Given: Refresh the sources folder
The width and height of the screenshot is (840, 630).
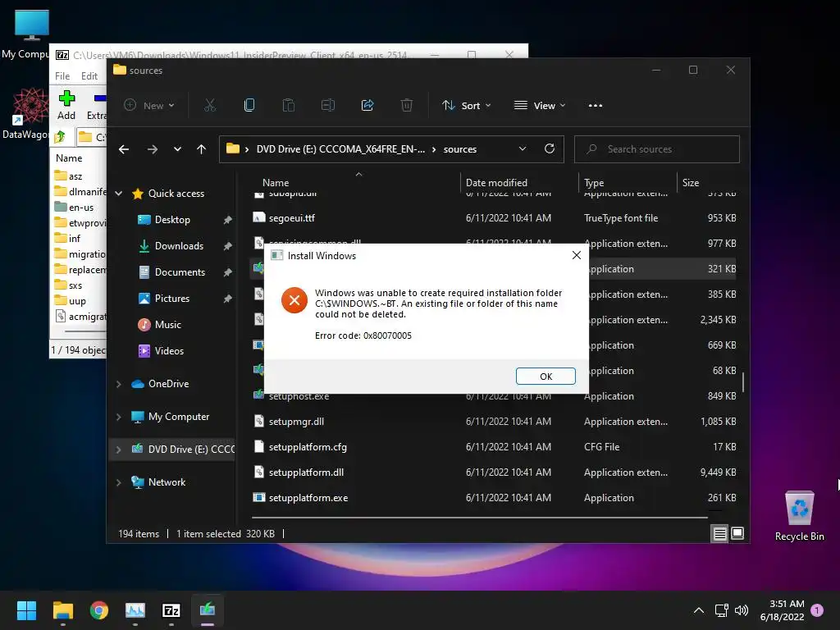Looking at the screenshot, I should 549,148.
